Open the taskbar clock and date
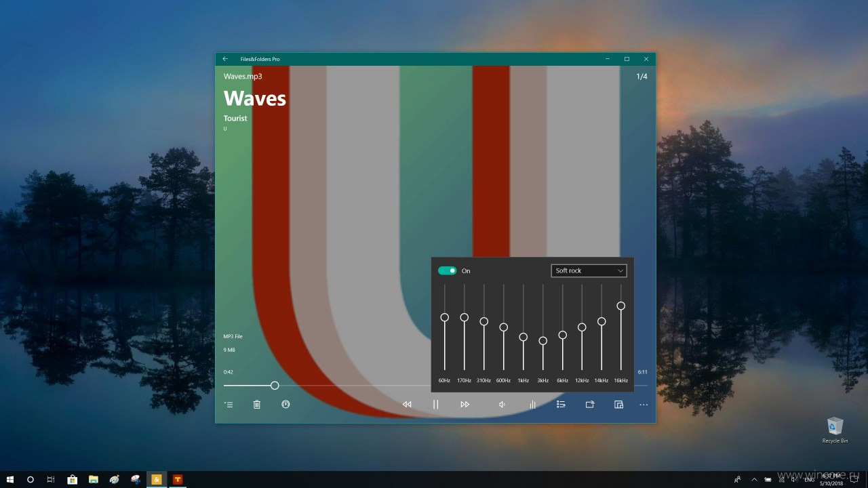The image size is (868, 488). tap(831, 479)
